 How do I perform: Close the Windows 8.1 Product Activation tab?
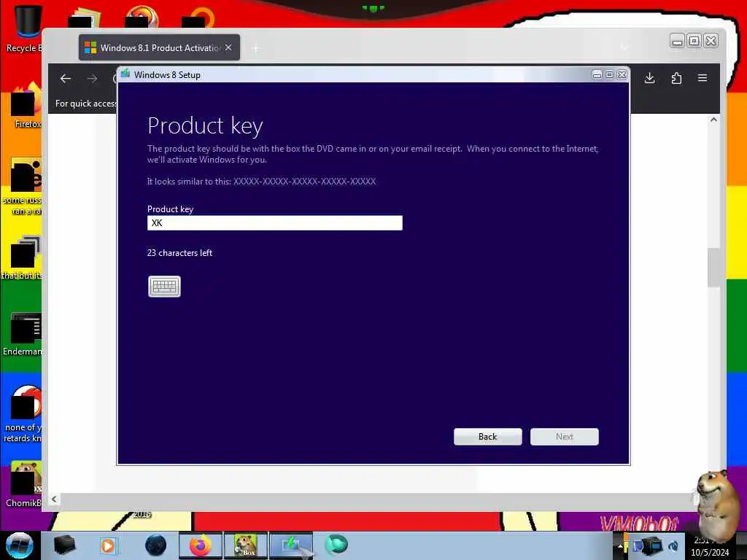[x=228, y=47]
